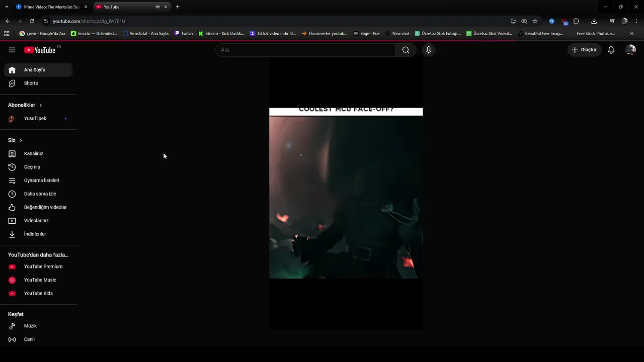Screen dimensions: 644x362
Task: Open Shorts in the sidebar
Action: pyautogui.click(x=38, y=83)
